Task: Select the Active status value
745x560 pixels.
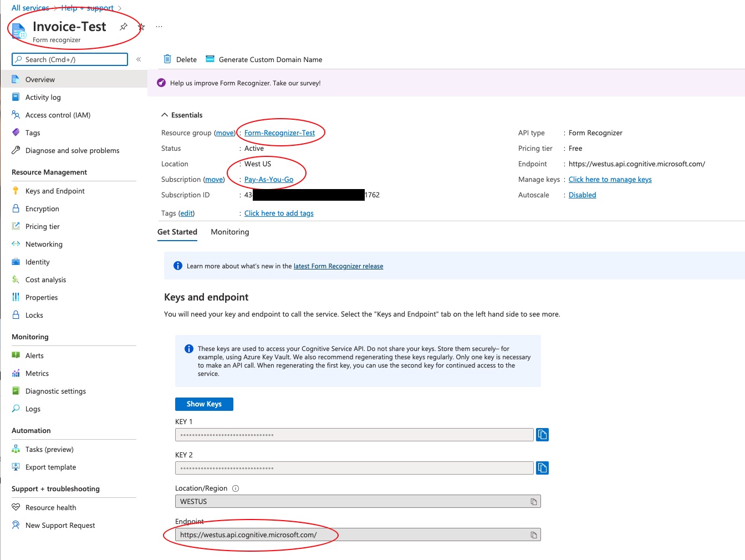Action: 254,149
